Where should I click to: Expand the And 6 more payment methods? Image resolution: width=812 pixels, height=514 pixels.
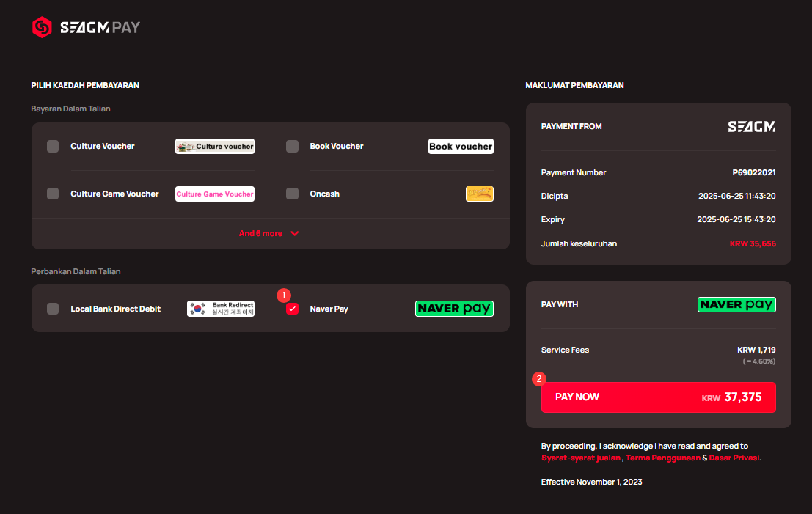[268, 233]
